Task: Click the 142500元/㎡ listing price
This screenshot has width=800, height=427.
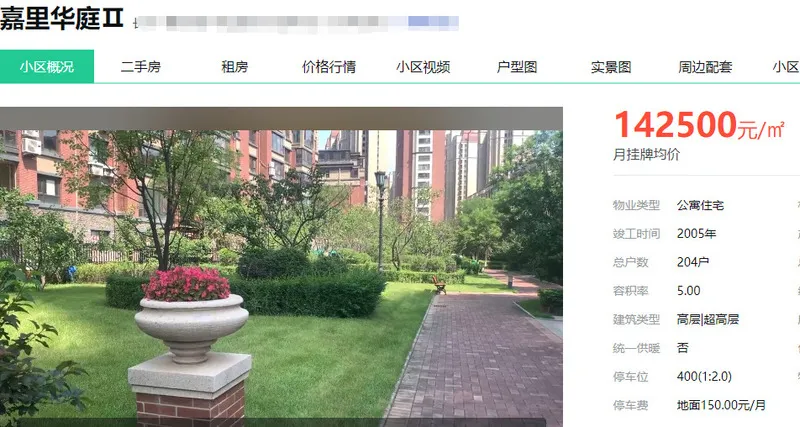Action: [x=699, y=125]
